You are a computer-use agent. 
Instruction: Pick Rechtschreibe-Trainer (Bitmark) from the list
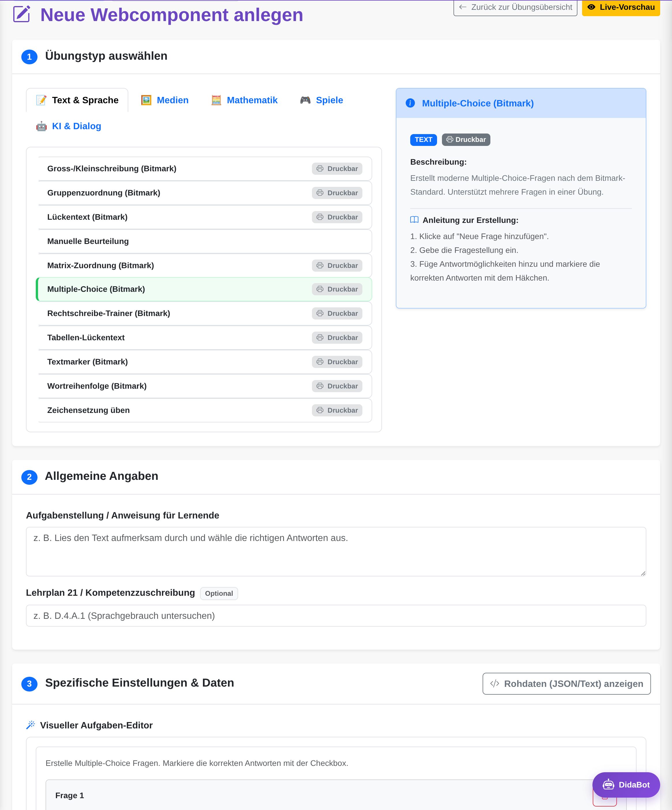(205, 313)
